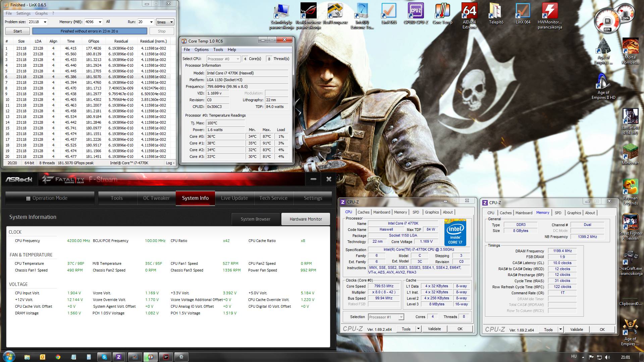This screenshot has height=362, width=644.
Task: Click the taskbar clock showing 21:01
Action: pos(625,357)
